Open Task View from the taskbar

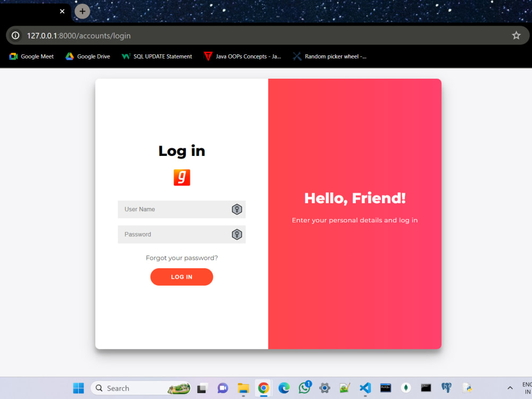tap(202, 388)
